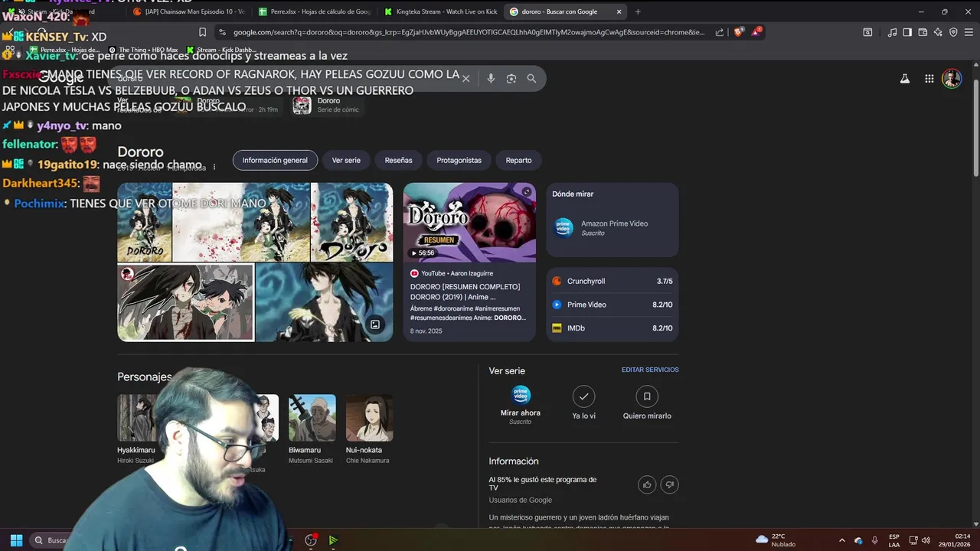Click the Prime Video 'Mirar ahora' icon
The image size is (980, 551).
(x=521, y=395)
